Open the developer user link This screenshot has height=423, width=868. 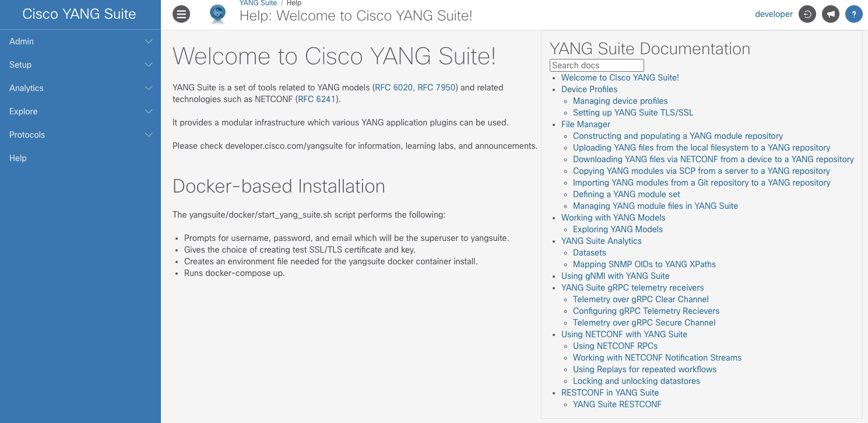pos(774,14)
